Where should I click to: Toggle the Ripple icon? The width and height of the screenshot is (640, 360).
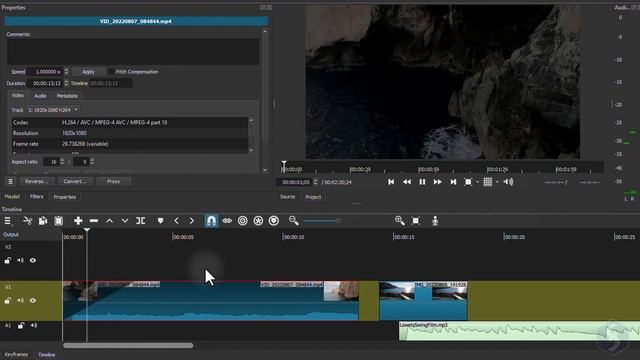click(x=242, y=221)
